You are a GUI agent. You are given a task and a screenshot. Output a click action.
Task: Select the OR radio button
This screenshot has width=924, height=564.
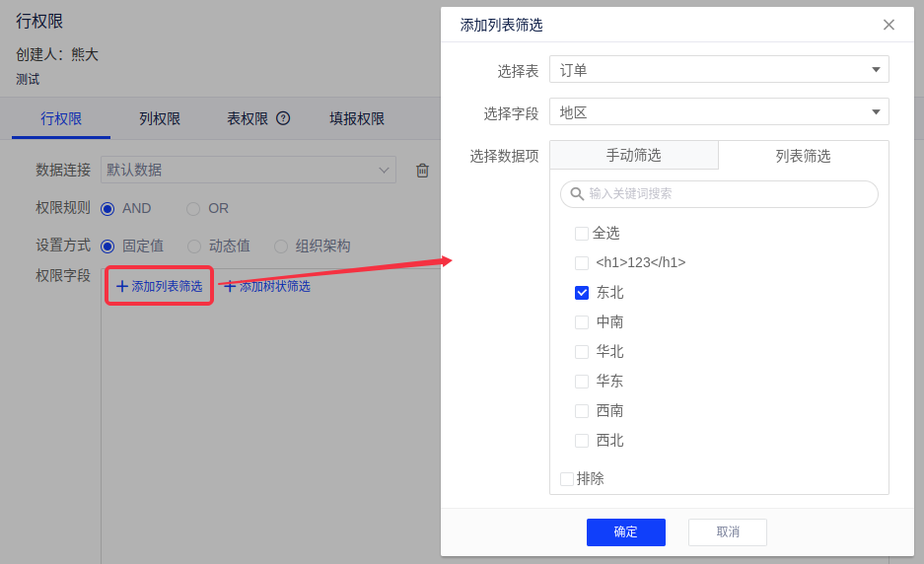click(x=193, y=209)
